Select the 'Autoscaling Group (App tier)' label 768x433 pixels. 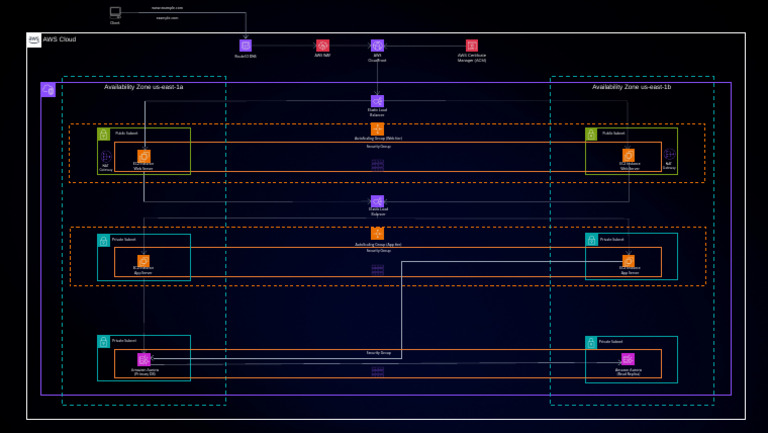(x=378, y=244)
